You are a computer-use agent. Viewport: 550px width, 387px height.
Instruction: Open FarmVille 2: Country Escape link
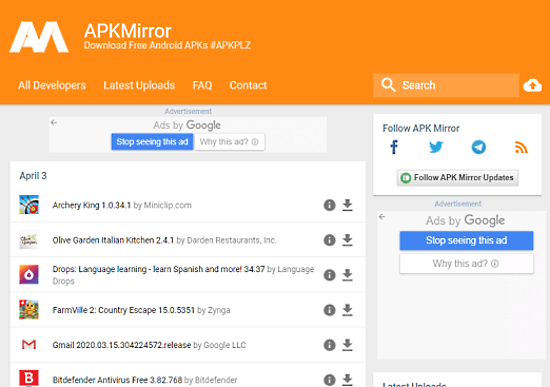123,310
